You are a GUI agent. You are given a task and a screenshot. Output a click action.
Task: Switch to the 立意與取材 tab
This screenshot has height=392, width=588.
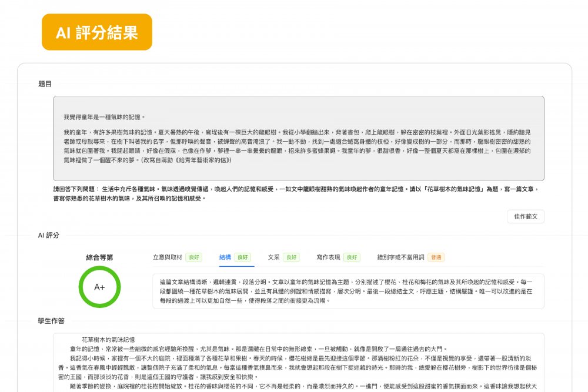pos(168,257)
